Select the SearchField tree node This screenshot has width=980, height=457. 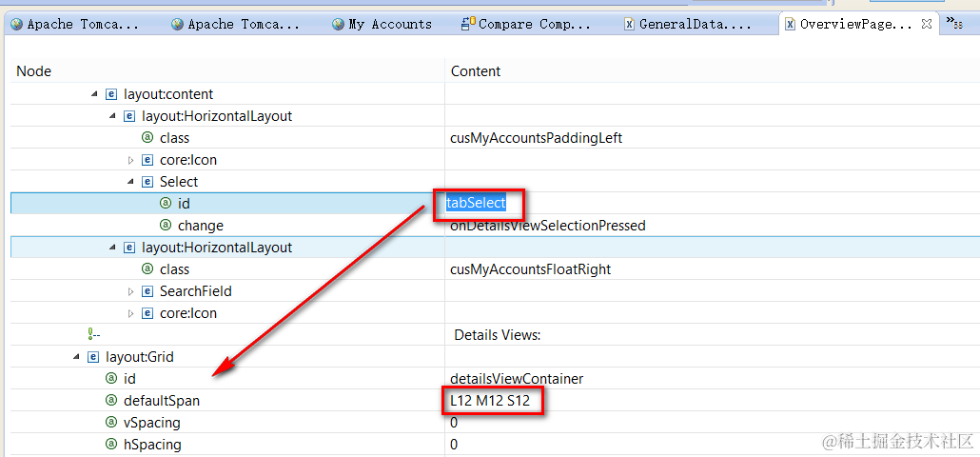196,291
